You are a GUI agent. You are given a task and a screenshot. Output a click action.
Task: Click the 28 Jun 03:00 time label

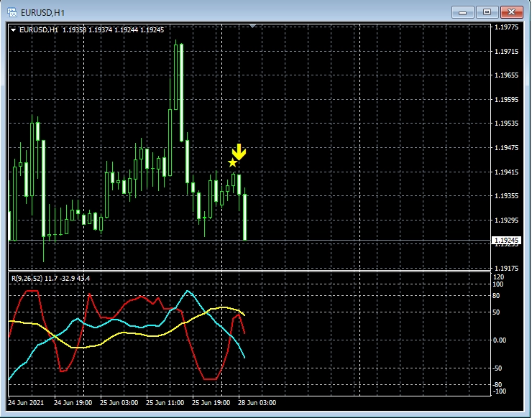click(257, 402)
